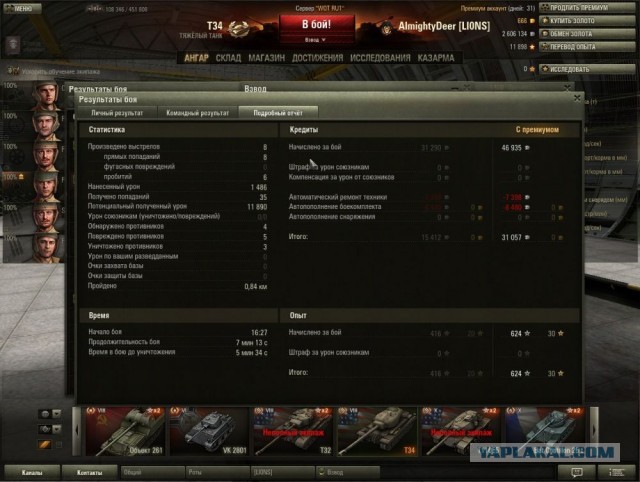Screen dimensions: 640x482
Task: Open Каналы chat button
Action: coord(31,473)
